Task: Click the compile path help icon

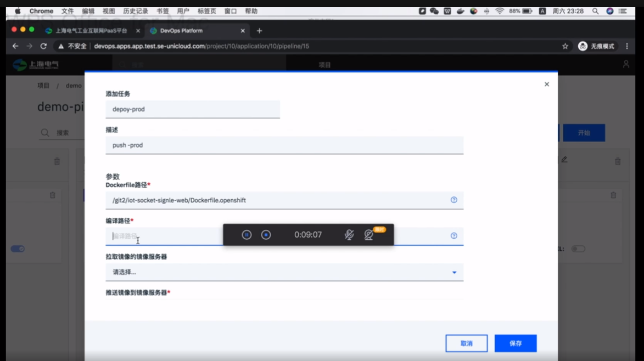Action: pyautogui.click(x=454, y=235)
